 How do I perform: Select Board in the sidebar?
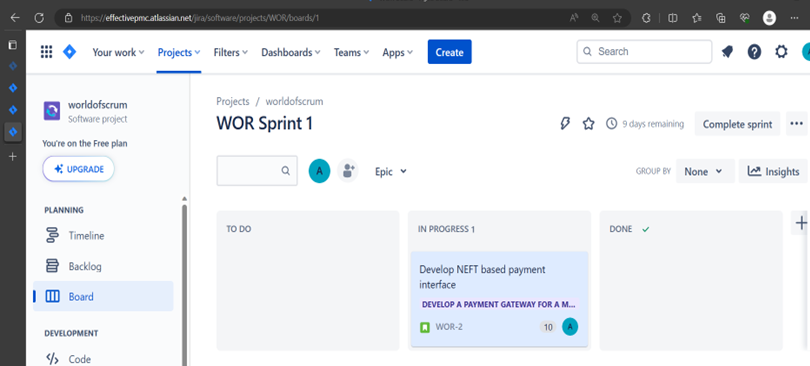coord(103,296)
